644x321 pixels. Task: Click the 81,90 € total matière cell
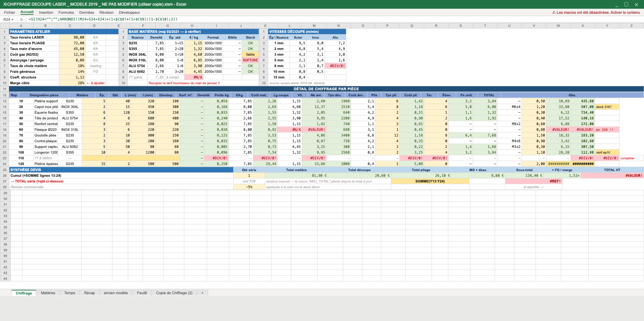pyautogui.click(x=296, y=176)
